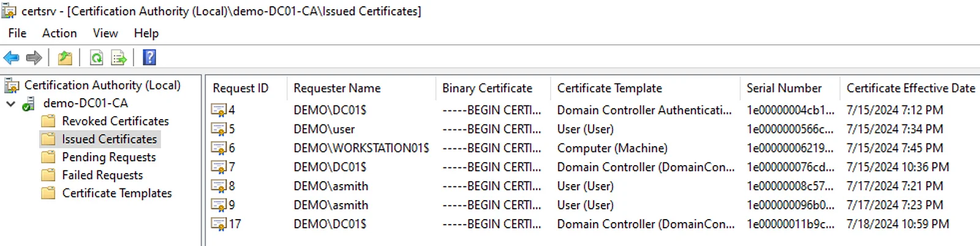Click the Issued Certificates folder icon

tap(48, 139)
